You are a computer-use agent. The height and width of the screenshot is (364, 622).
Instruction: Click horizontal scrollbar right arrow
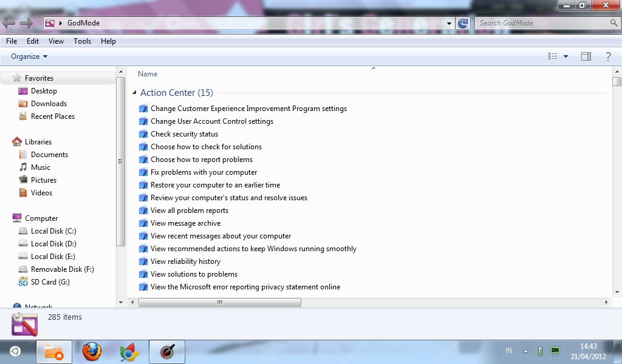(607, 302)
